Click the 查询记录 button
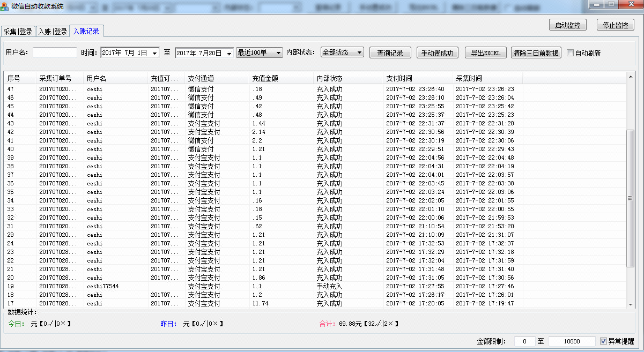Viewport: 644px width, 352px height. (x=390, y=53)
